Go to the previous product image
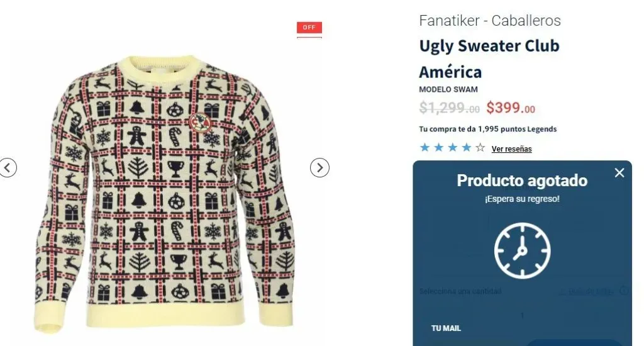 click(8, 168)
